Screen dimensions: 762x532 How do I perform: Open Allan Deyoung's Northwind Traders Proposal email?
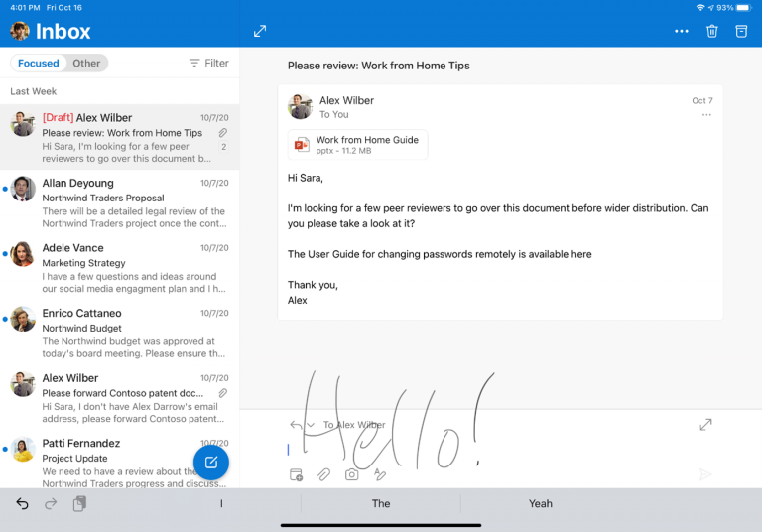click(x=119, y=202)
